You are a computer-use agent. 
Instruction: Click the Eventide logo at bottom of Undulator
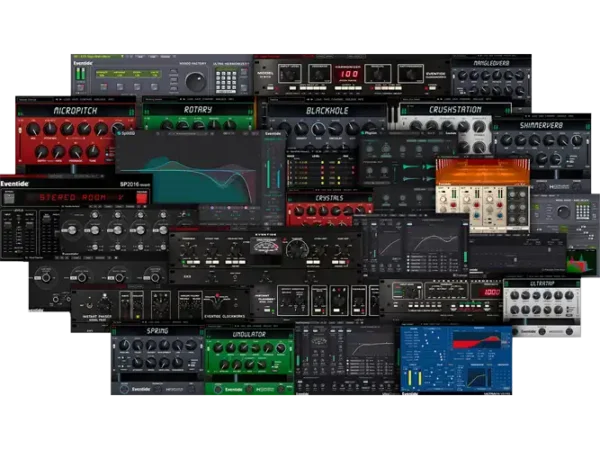234,390
